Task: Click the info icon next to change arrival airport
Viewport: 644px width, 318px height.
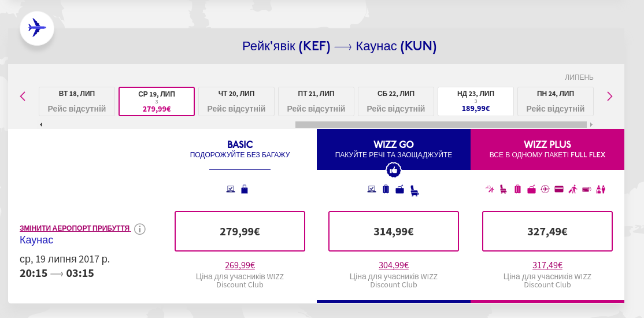Action: tap(140, 229)
